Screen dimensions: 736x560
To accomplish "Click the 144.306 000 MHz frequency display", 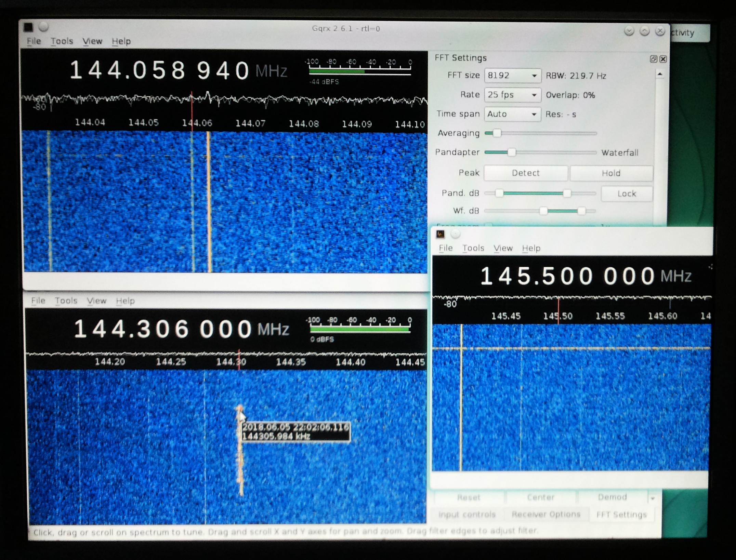I will [163, 329].
